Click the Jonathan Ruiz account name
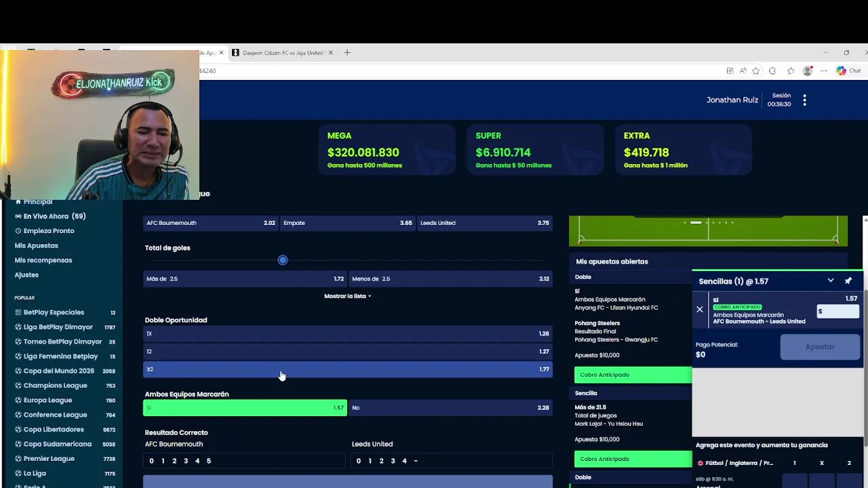Viewport: 868px width, 488px height. [x=732, y=100]
